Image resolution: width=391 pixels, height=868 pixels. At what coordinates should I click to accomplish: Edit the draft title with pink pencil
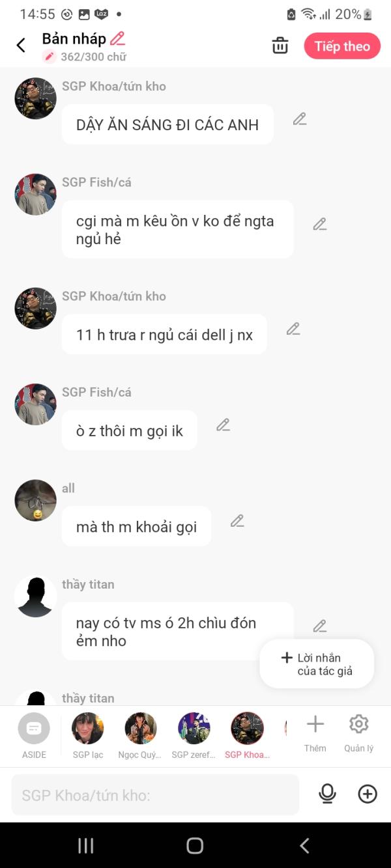tap(118, 38)
